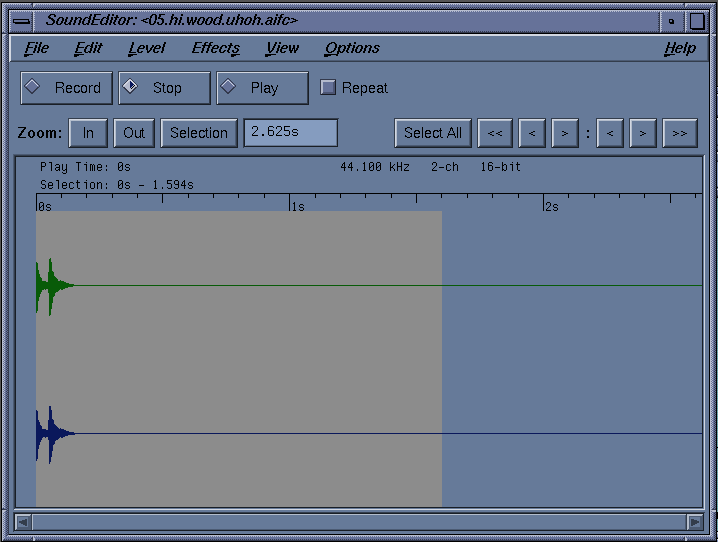Nudge selection end right, > button after colon
The height and width of the screenshot is (542, 718).
click(643, 133)
